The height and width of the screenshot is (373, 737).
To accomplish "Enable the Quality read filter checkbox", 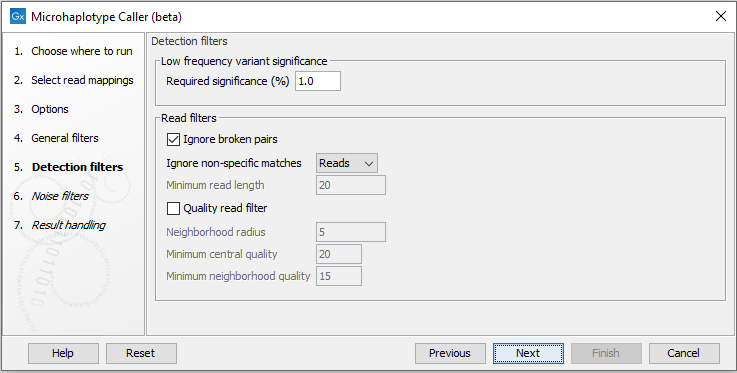I will pos(173,208).
